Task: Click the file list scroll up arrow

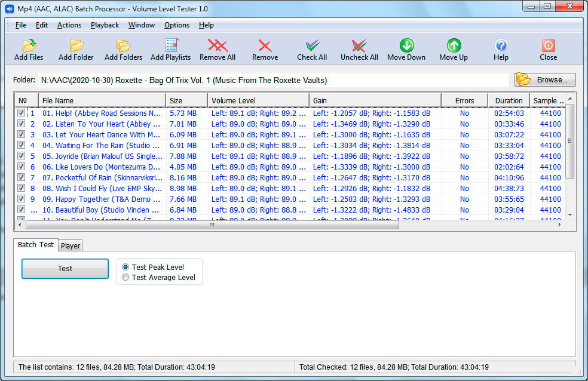Action: 570,99
